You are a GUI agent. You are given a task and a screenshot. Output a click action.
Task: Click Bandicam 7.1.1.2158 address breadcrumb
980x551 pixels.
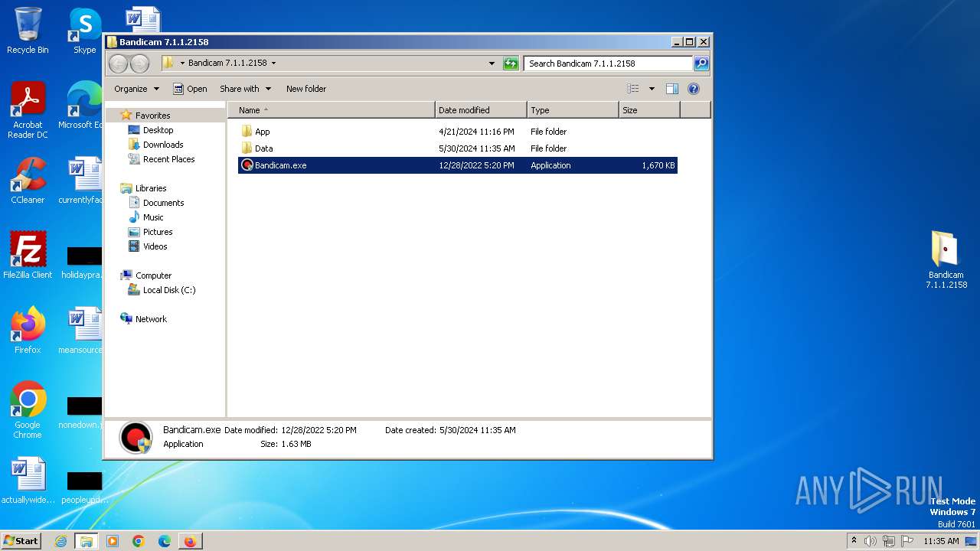[227, 64]
